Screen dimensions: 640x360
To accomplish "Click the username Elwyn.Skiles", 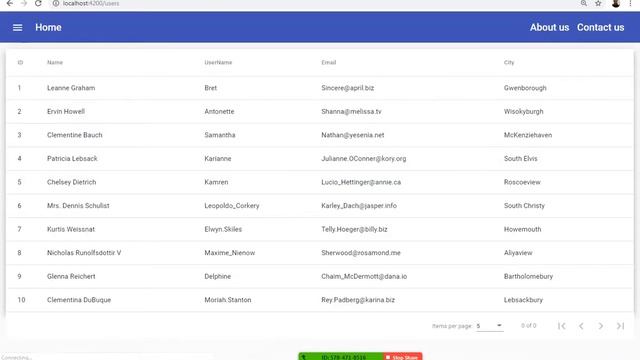I will click(x=223, y=229).
